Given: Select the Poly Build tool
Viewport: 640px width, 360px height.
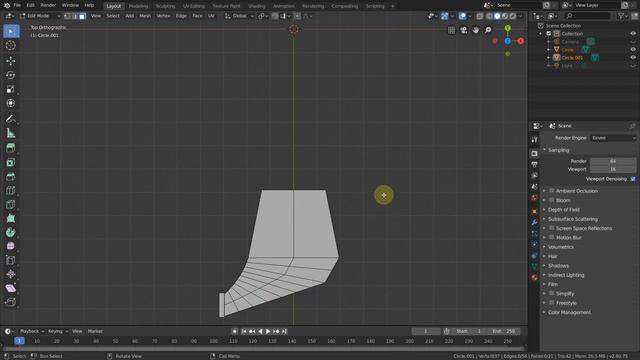Looking at the screenshot, I should pyautogui.click(x=11, y=218).
